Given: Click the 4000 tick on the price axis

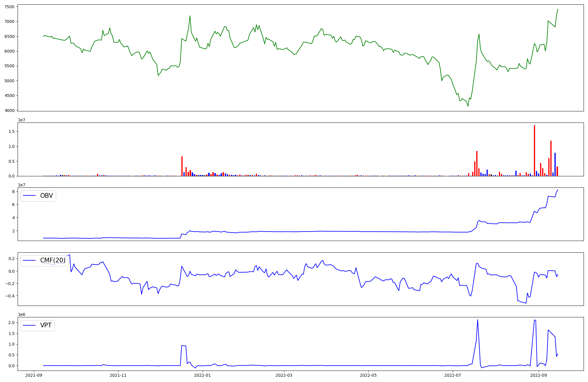Looking at the screenshot, I should tap(10, 110).
